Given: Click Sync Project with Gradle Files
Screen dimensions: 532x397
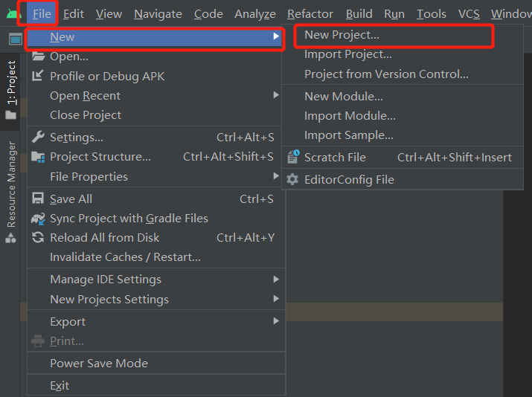Looking at the screenshot, I should (156, 219).
